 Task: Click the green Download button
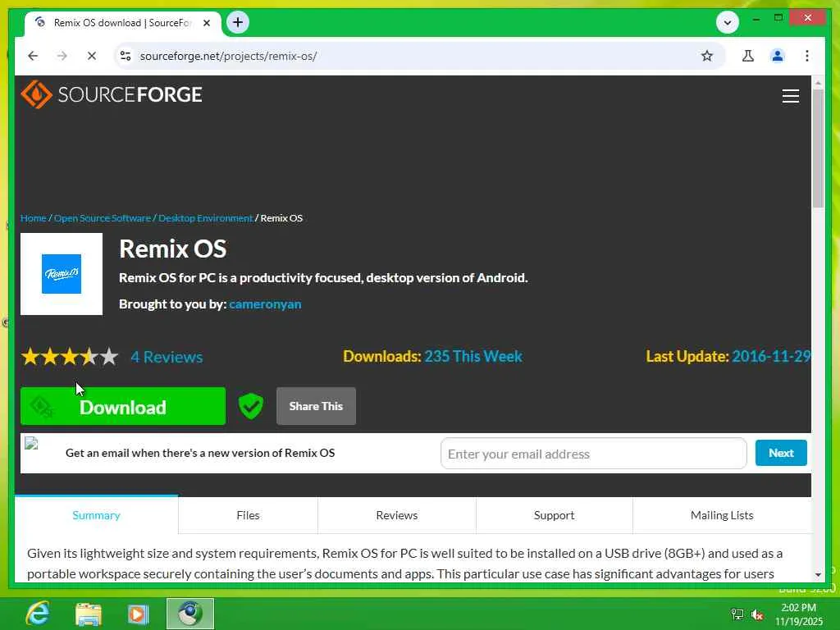point(123,406)
